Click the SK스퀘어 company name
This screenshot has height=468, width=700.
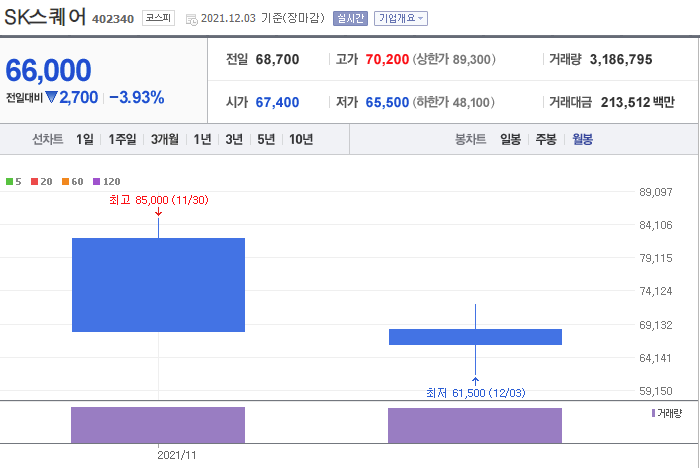[x=45, y=17]
